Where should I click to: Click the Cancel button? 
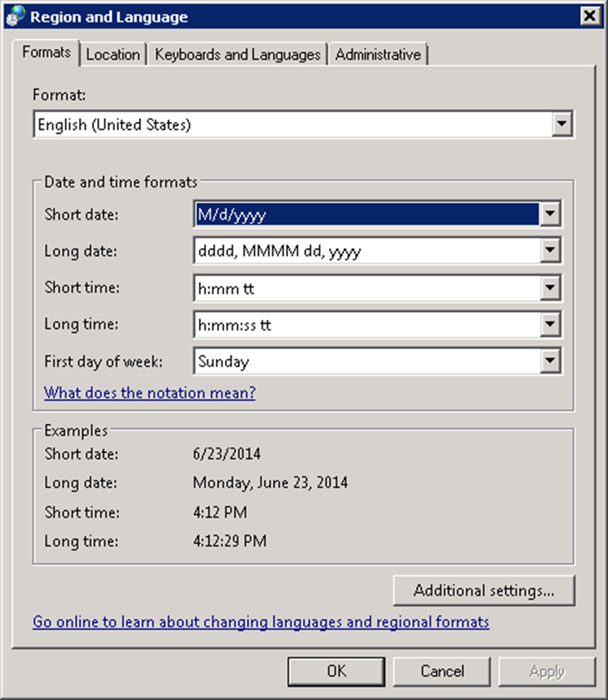point(441,672)
